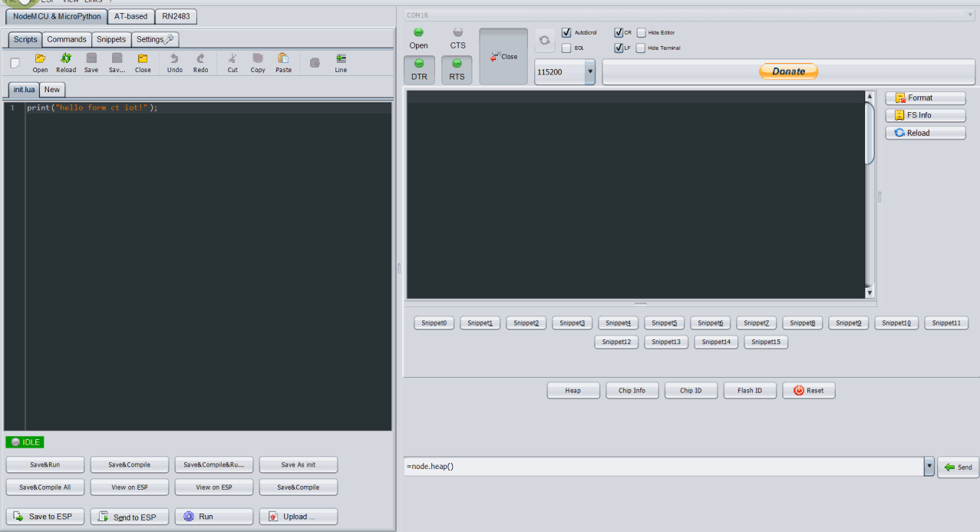
Task: Uncheck the CR checkbox
Action: click(619, 32)
